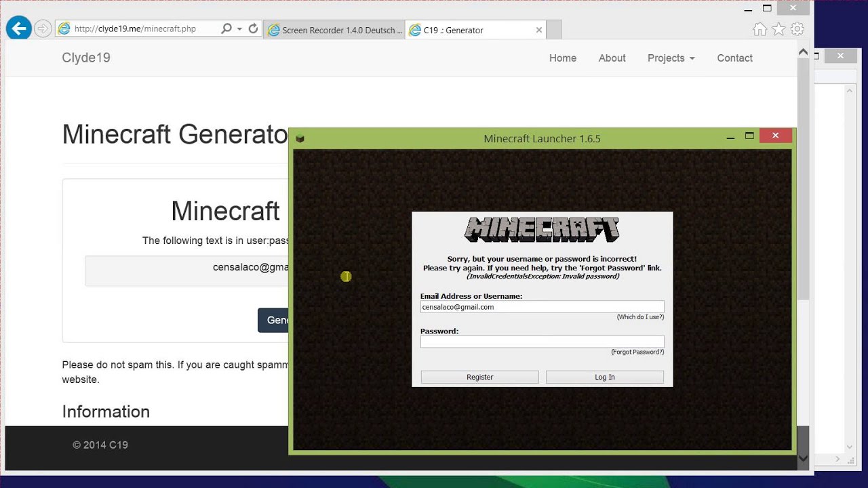Close the Minecraft Launcher window
This screenshot has height=488, width=868.
[x=776, y=136]
